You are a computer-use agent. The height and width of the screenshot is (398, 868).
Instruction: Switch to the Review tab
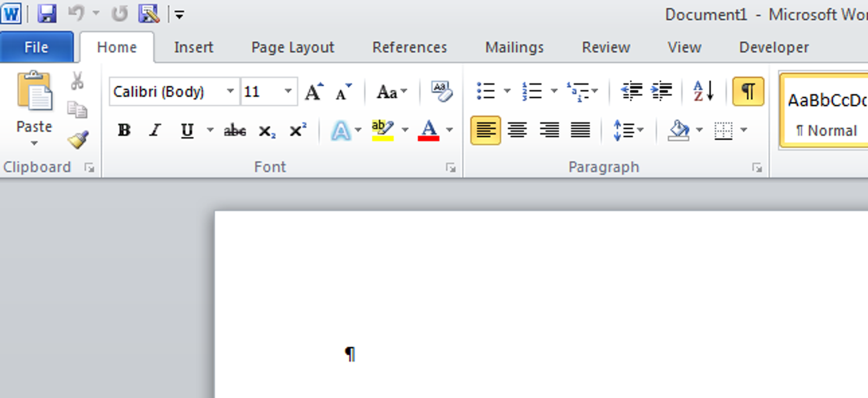[606, 47]
